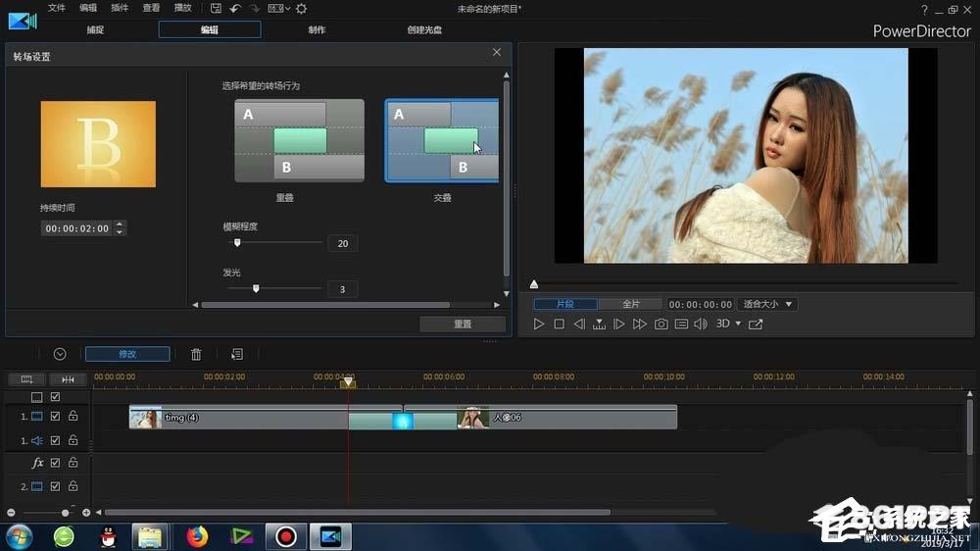Stop the preview playback
980x551 pixels.
[560, 324]
